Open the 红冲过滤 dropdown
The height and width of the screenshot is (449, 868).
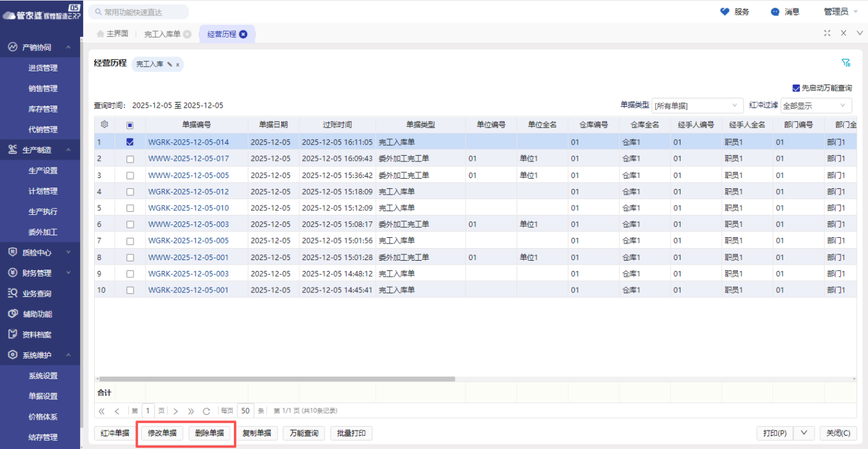coord(816,106)
